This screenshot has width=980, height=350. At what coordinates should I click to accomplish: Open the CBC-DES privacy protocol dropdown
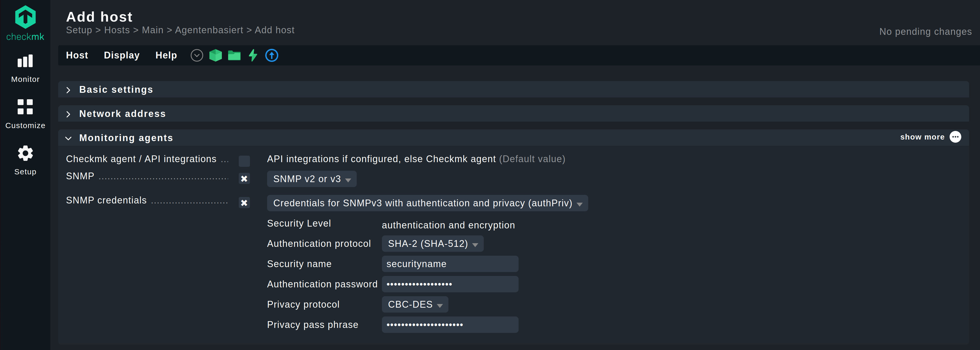[415, 304]
